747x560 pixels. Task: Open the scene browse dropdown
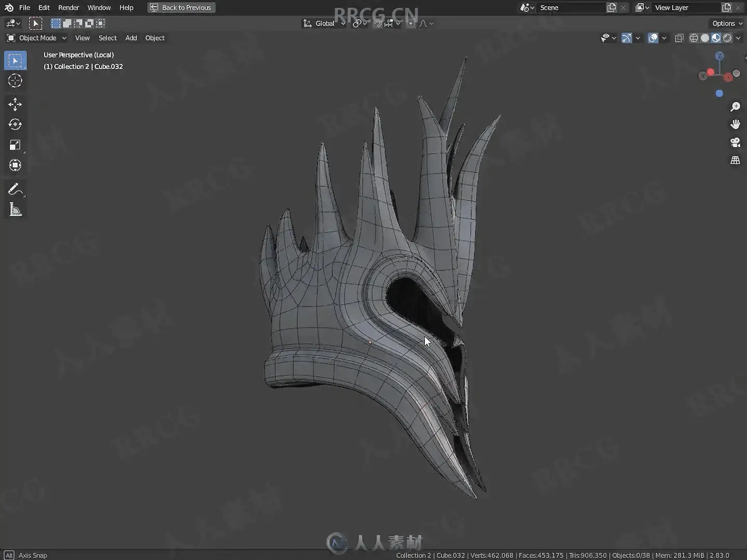click(527, 8)
